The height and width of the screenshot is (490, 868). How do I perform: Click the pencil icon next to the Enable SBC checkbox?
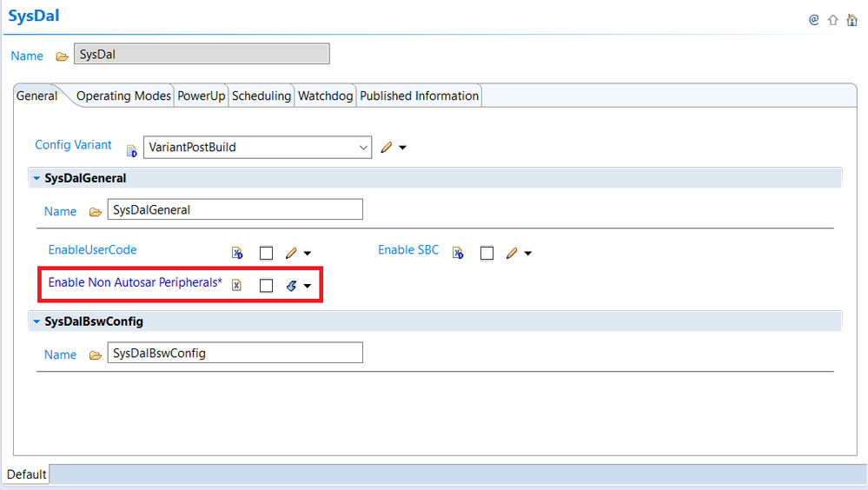[512, 253]
